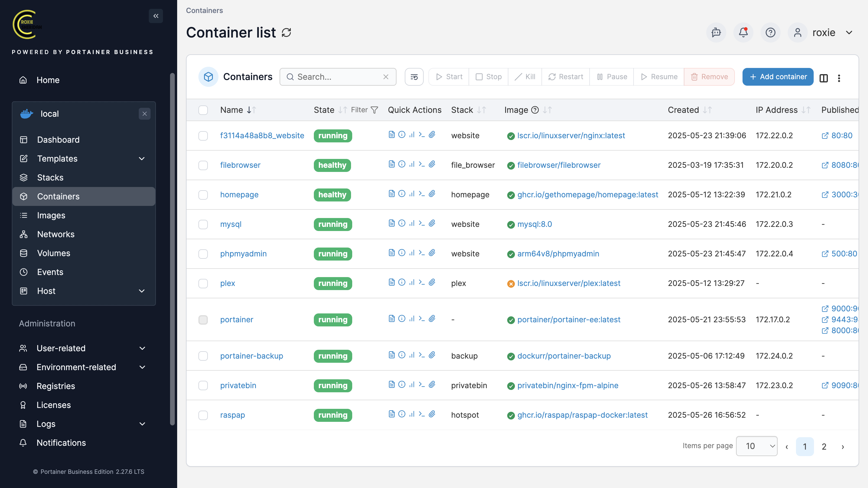Select checkbox for phpmyadmin row

click(x=203, y=254)
